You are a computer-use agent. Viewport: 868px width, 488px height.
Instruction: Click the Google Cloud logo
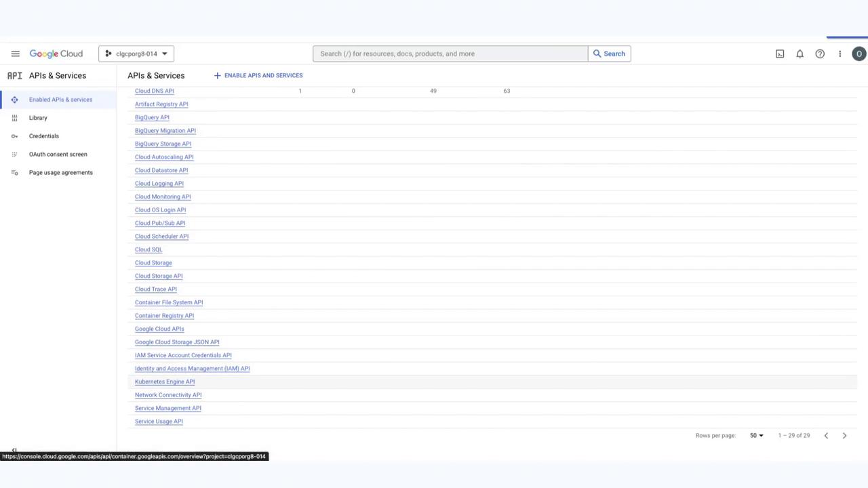56,54
